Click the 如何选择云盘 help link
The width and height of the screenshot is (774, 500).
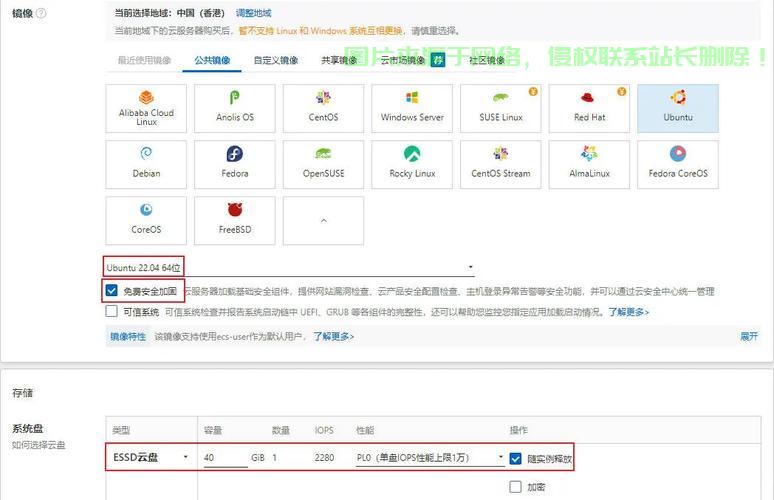pyautogui.click(x=39, y=445)
